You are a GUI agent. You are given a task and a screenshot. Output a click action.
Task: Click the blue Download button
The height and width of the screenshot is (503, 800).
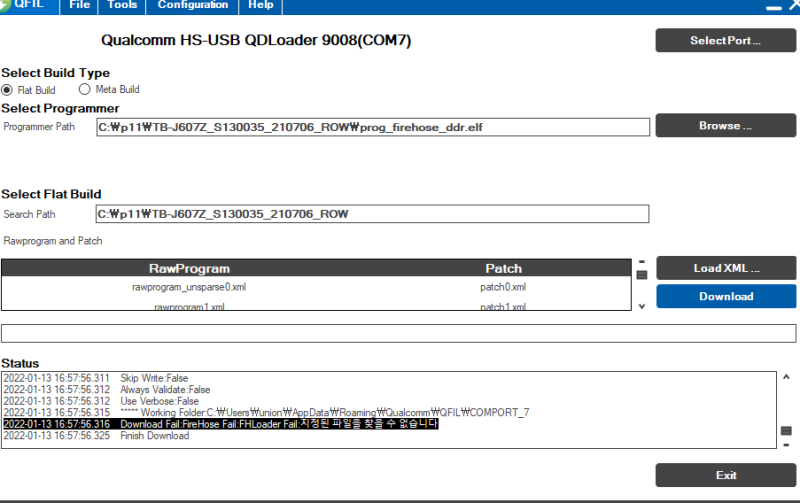coord(726,296)
